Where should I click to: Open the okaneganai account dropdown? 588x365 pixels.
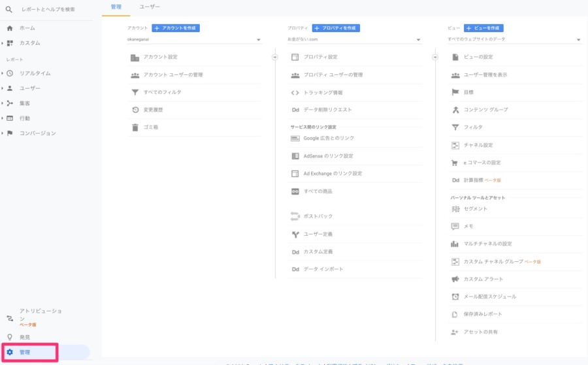click(x=194, y=40)
